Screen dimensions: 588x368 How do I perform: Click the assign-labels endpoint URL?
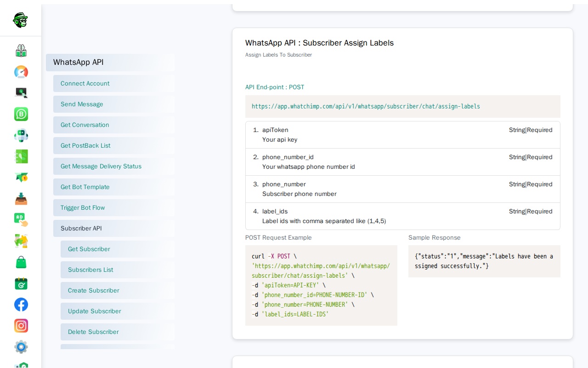pyautogui.click(x=366, y=106)
